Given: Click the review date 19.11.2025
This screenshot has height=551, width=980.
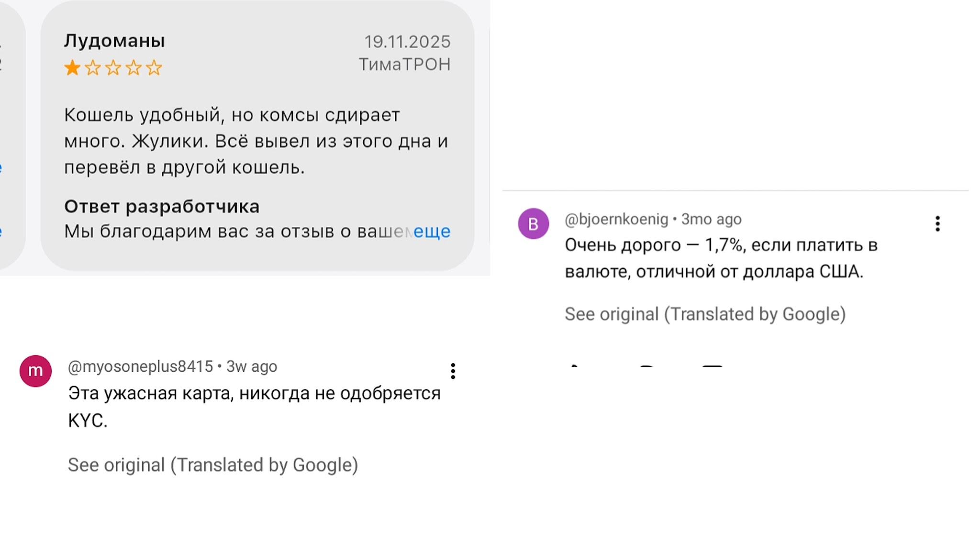Looking at the screenshot, I should pos(407,42).
